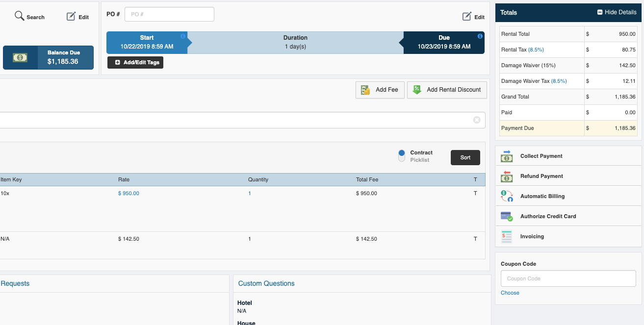Collapse totals with Hide Details
Image resolution: width=644 pixels, height=325 pixels.
pyautogui.click(x=617, y=12)
